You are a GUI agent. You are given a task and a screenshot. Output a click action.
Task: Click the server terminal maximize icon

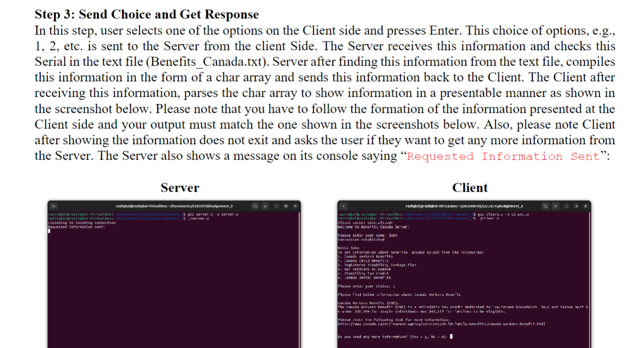pos(285,206)
